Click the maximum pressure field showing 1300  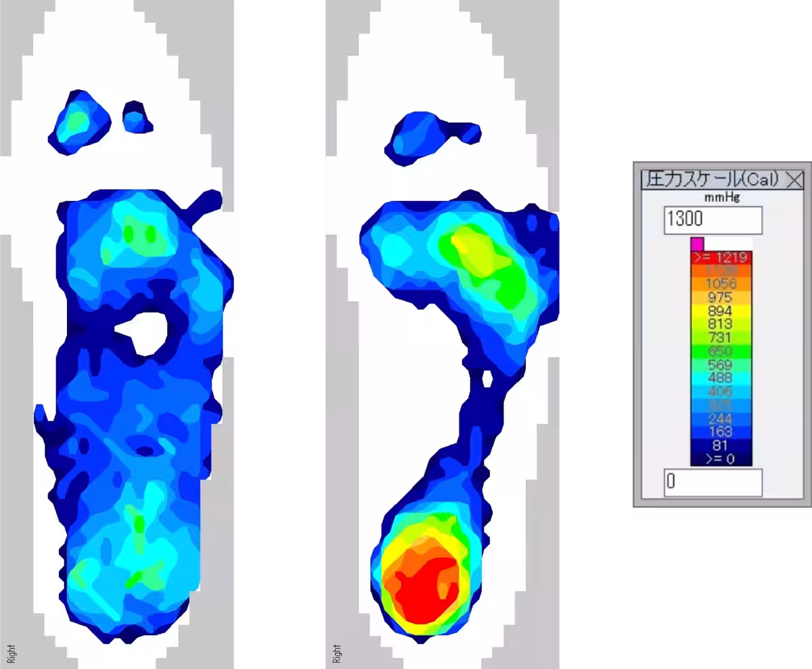coord(713,220)
